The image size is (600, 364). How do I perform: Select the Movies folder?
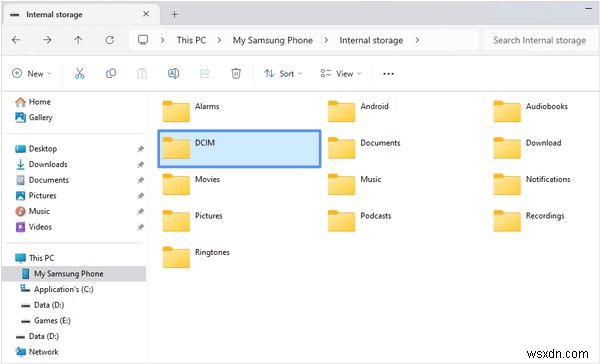click(x=191, y=184)
